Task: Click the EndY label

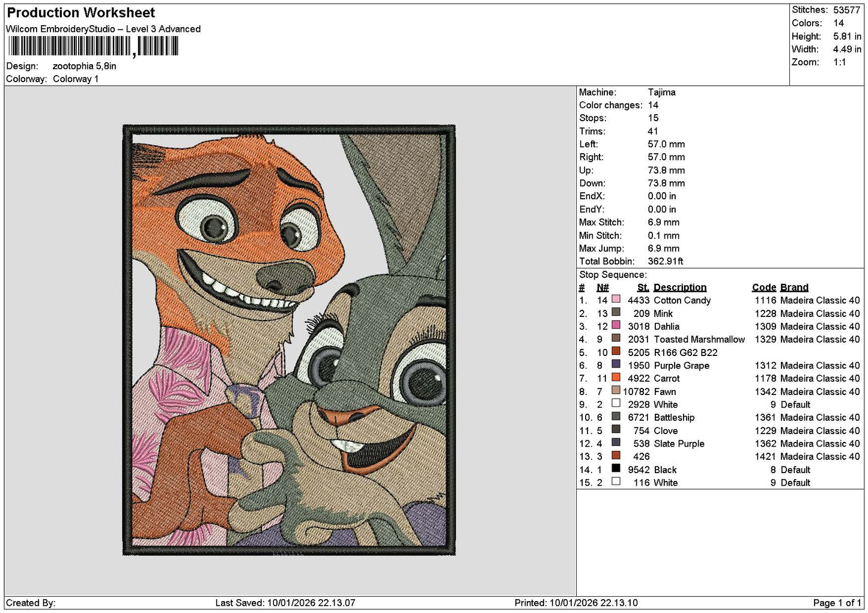Action: (592, 209)
